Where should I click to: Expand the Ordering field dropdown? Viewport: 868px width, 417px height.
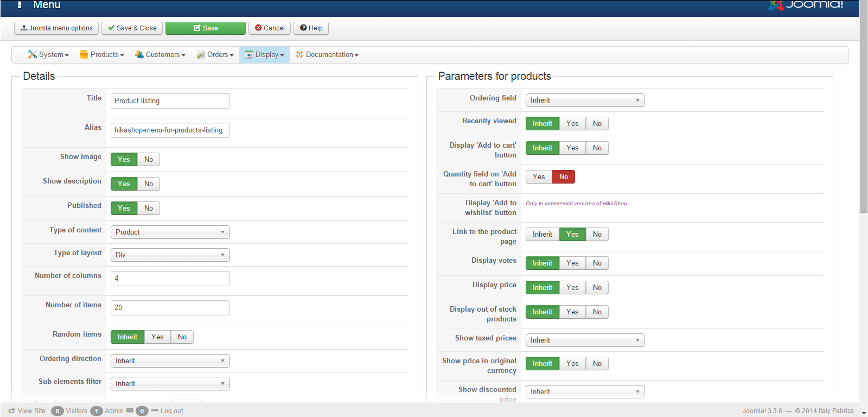click(585, 100)
